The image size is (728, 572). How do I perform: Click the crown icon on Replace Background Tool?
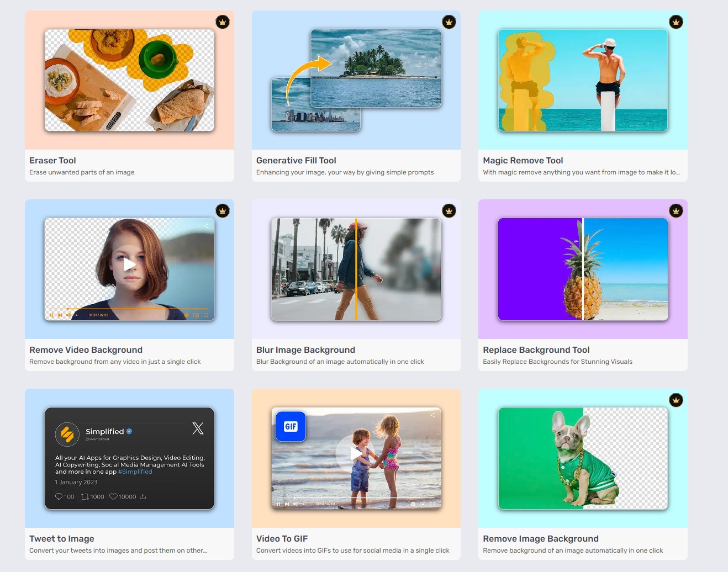pos(676,211)
